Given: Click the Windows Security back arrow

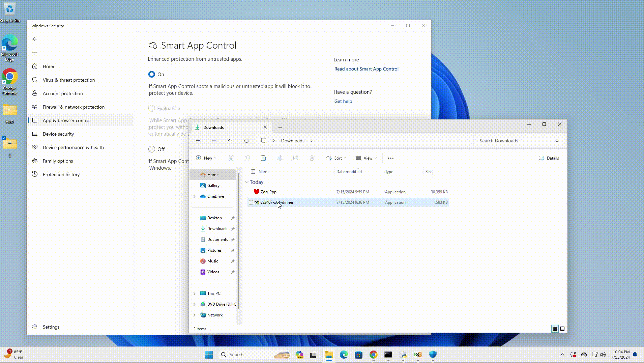Looking at the screenshot, I should (35, 39).
